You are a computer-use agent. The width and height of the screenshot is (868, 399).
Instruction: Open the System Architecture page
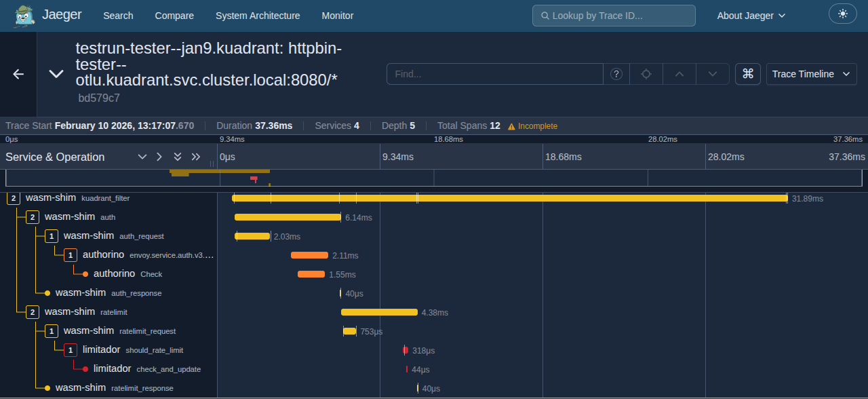tap(258, 16)
